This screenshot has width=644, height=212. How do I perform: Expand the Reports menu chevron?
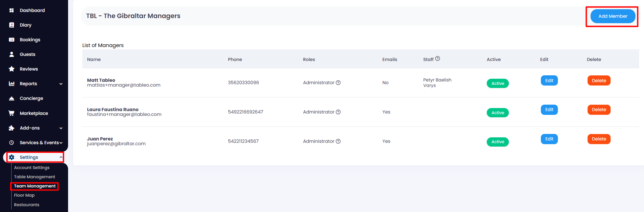pyautogui.click(x=61, y=84)
